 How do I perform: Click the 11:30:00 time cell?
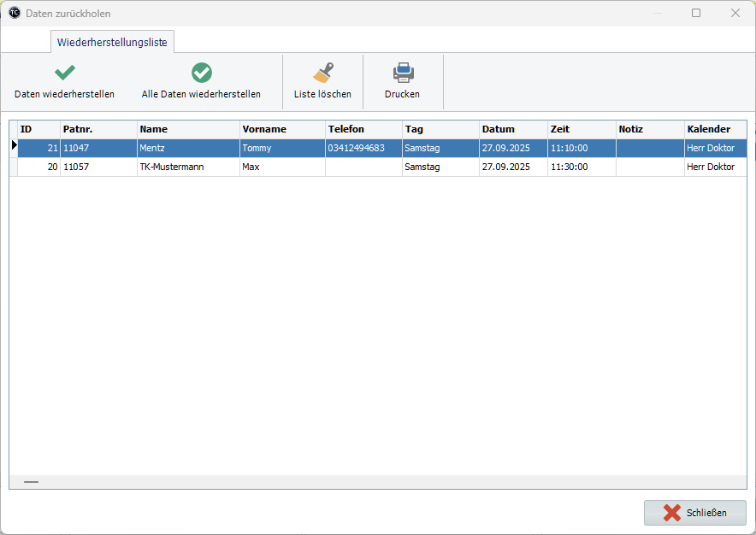pyautogui.click(x=581, y=168)
